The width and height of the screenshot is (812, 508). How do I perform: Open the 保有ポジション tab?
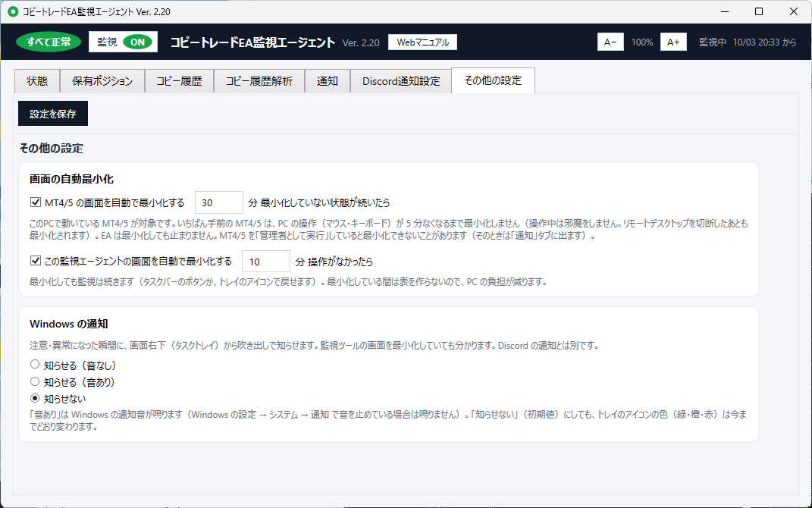point(102,81)
